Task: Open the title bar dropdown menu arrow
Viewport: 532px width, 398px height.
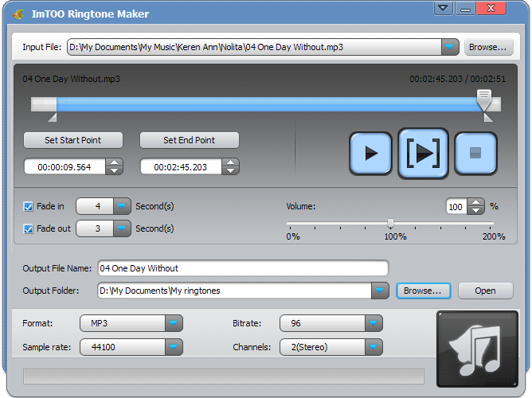Action: point(443,8)
